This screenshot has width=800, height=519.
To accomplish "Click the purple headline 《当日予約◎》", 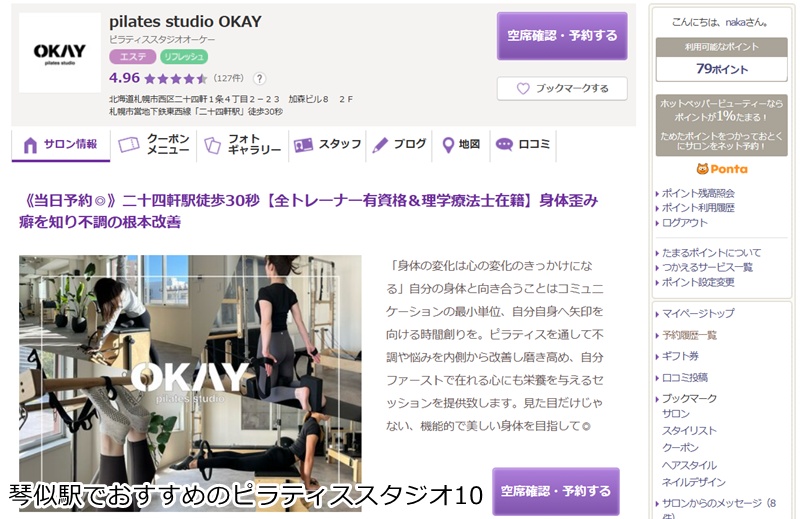I will 308,211.
